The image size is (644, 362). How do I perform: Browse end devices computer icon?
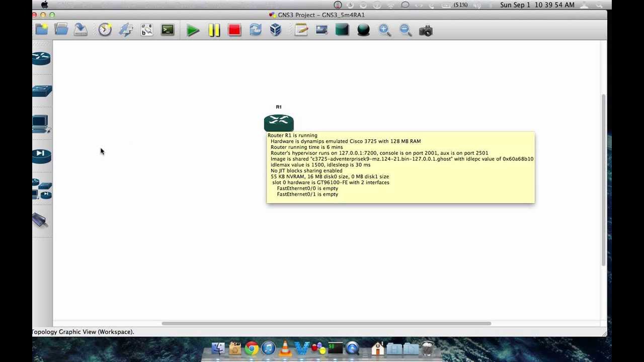pyautogui.click(x=41, y=124)
